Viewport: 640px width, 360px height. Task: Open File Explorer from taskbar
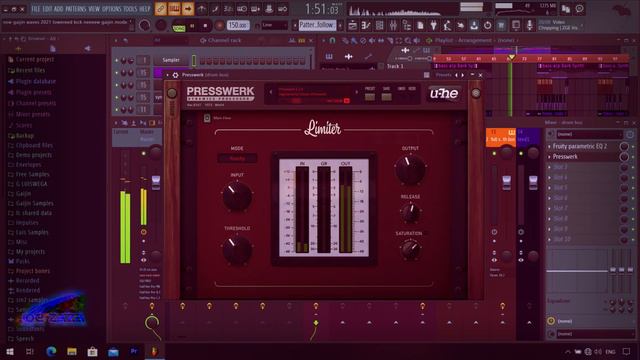tap(72, 351)
